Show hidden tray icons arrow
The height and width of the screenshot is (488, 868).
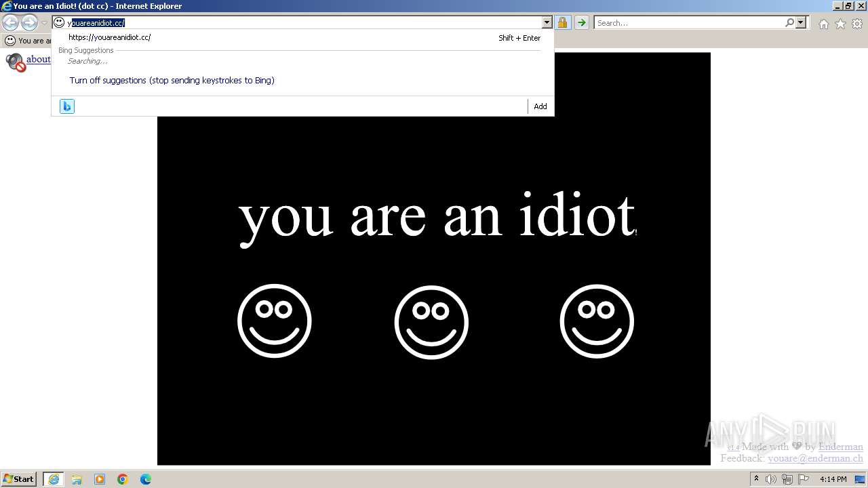(x=756, y=479)
